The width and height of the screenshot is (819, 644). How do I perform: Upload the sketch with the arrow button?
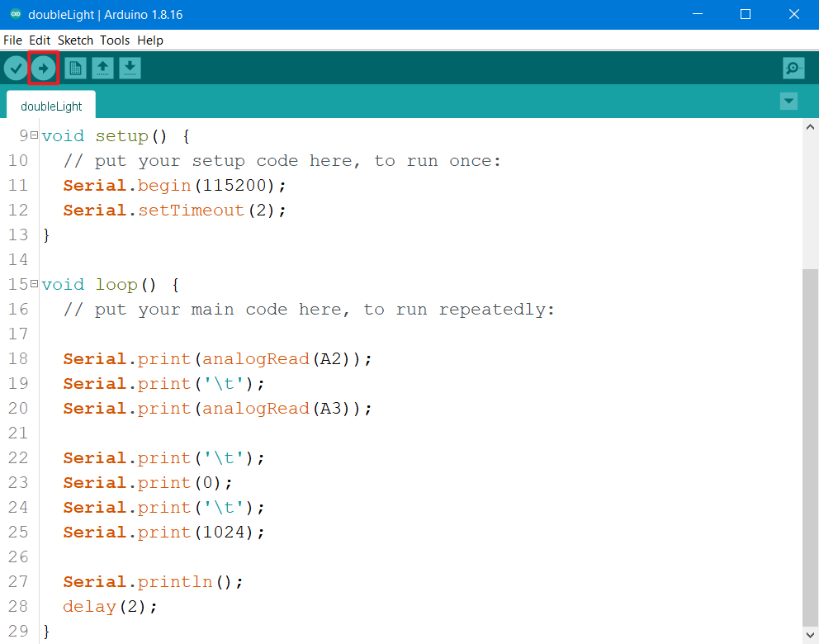click(x=44, y=68)
